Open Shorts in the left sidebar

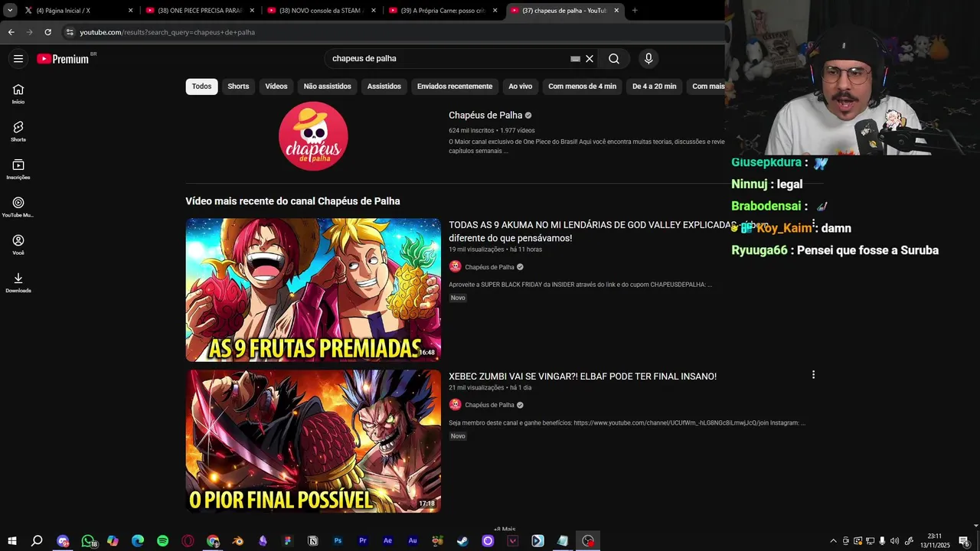tap(18, 131)
